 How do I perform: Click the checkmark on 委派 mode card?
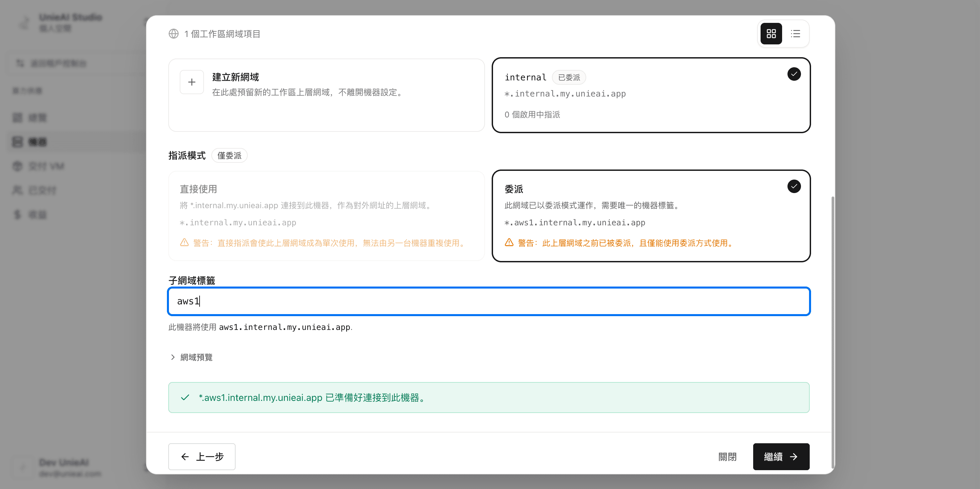click(794, 186)
